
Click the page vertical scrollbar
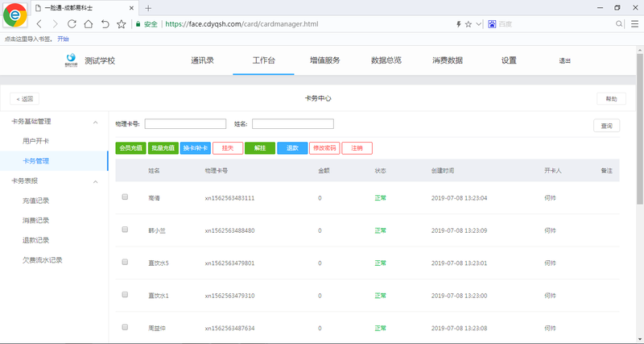coord(639,161)
